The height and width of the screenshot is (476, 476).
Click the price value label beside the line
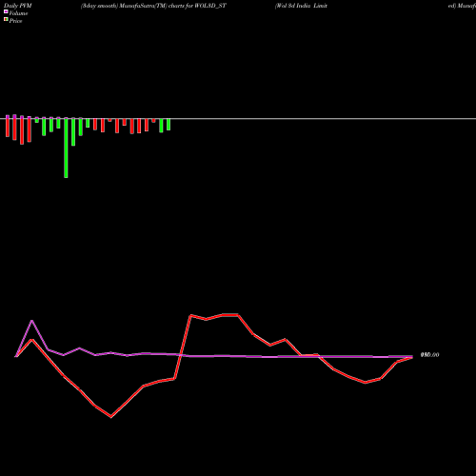429,355
